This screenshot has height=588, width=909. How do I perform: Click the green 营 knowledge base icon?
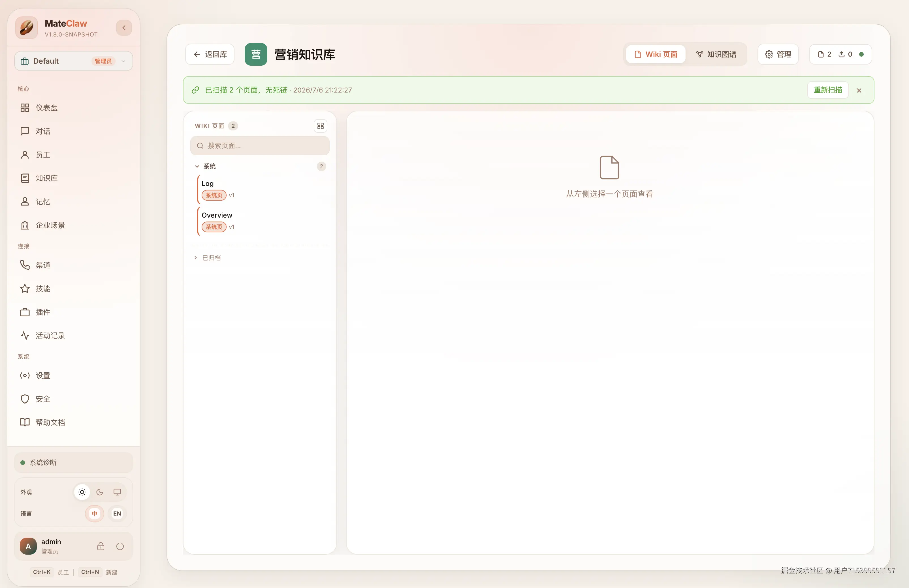256,54
